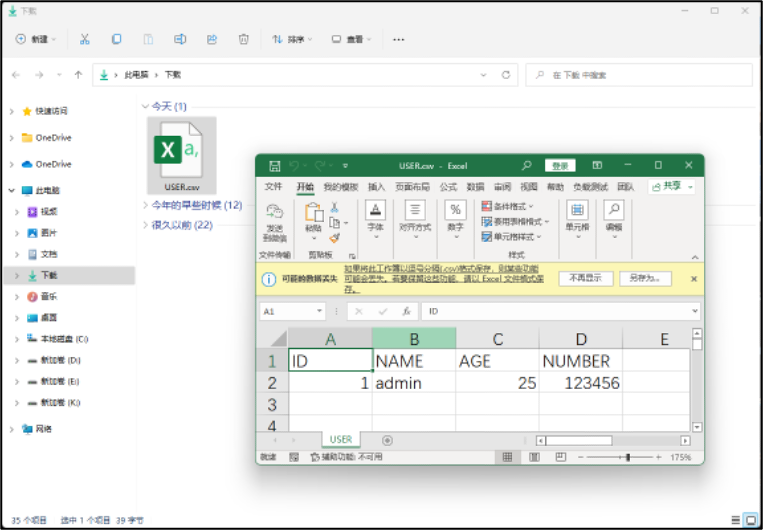
Task: Click the 175% zoom level
Action: click(x=681, y=457)
